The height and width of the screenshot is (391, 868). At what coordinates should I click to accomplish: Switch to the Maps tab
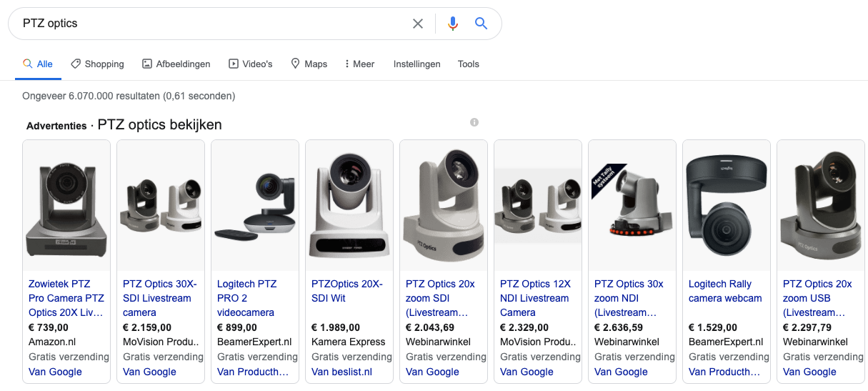tap(309, 64)
